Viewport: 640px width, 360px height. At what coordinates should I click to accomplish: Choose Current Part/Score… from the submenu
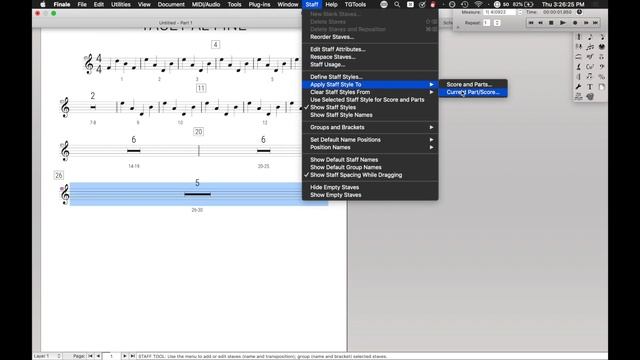473,92
